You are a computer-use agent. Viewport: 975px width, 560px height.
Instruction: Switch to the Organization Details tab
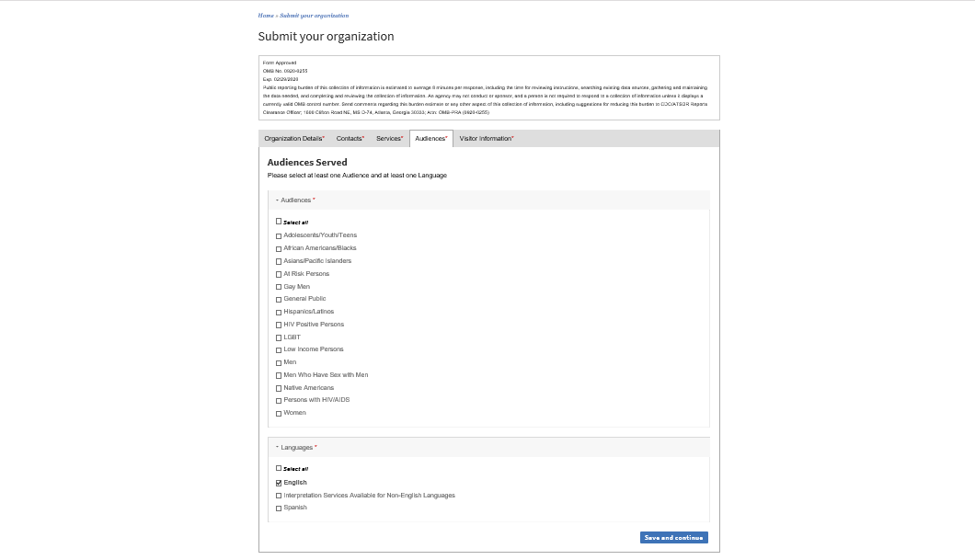click(x=294, y=139)
